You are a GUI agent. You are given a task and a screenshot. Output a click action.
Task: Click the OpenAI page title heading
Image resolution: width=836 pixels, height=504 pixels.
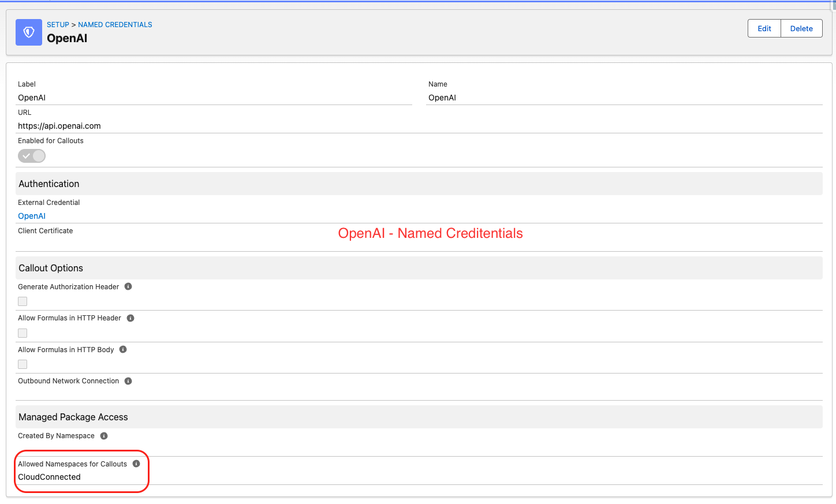pos(67,38)
